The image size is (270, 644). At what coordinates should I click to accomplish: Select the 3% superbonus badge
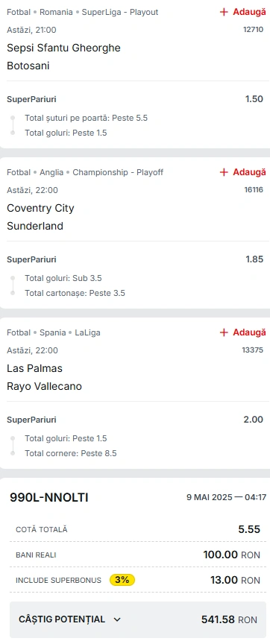point(122,580)
